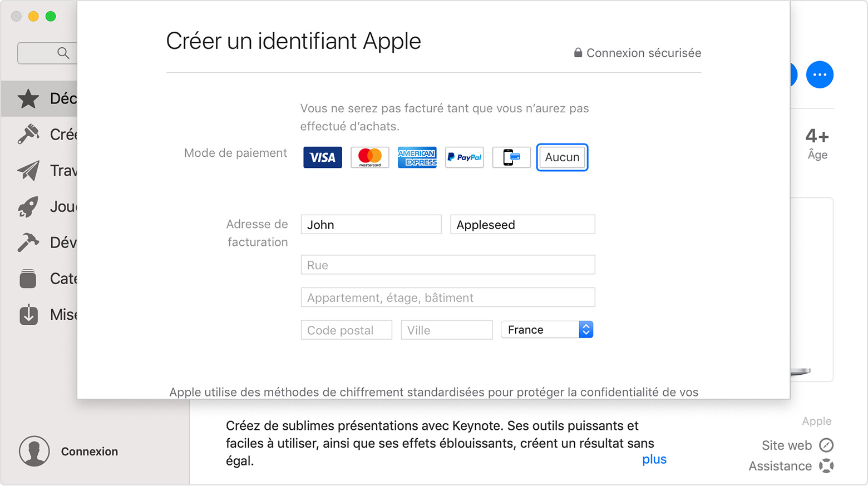
Task: Select the Aucun payment option
Action: pyautogui.click(x=562, y=157)
